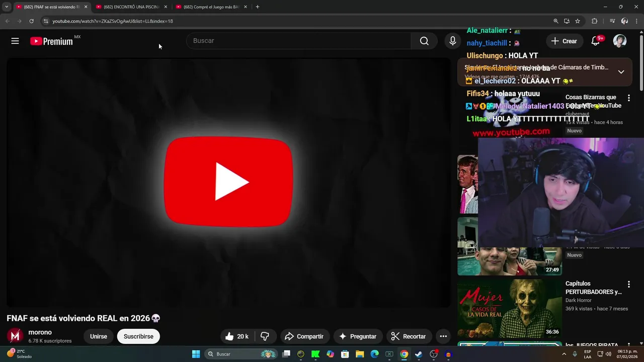Bookmark this page with the star icon
The width and height of the screenshot is (644, 362).
coord(578,21)
